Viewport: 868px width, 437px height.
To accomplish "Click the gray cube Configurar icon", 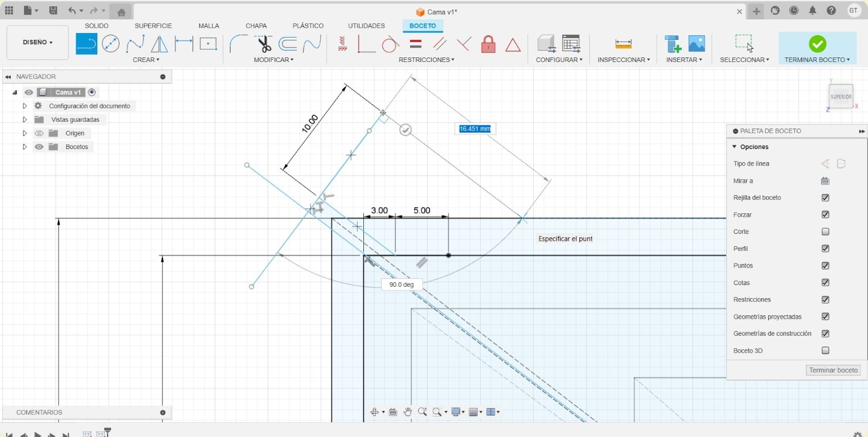I will point(547,44).
